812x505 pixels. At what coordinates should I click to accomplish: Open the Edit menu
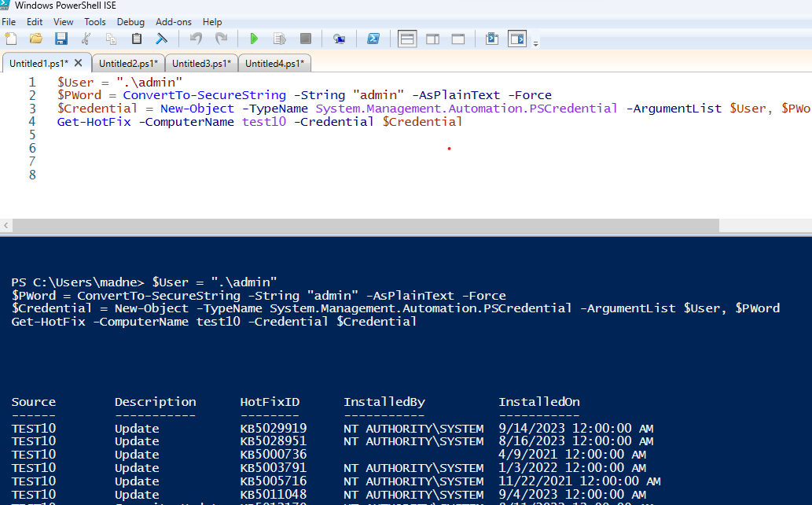point(35,22)
